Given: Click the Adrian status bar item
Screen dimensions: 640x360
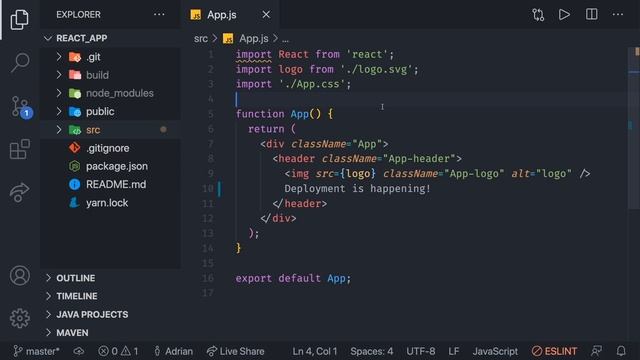Looking at the screenshot, I should tap(173, 351).
